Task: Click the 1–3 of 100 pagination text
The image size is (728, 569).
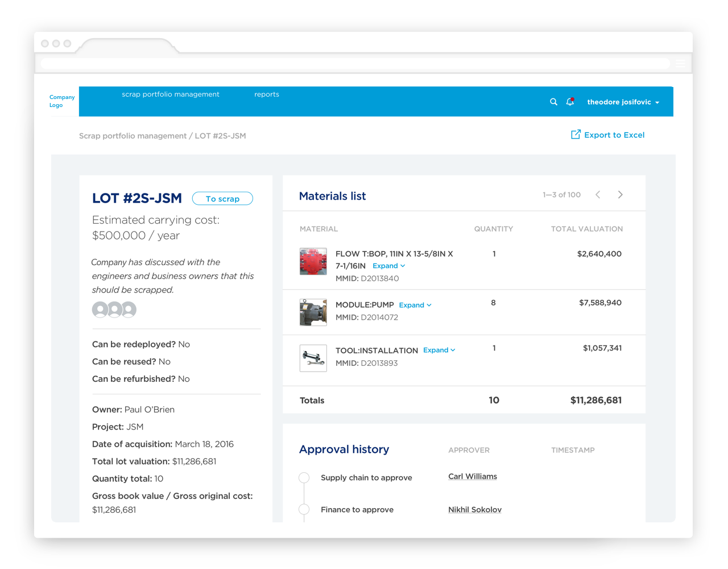Action: (x=561, y=195)
